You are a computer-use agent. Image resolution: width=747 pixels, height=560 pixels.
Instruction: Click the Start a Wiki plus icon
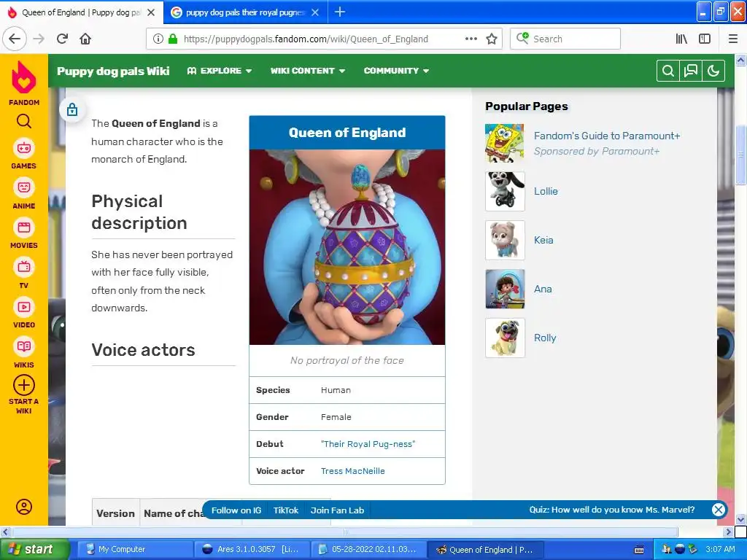pos(24,385)
